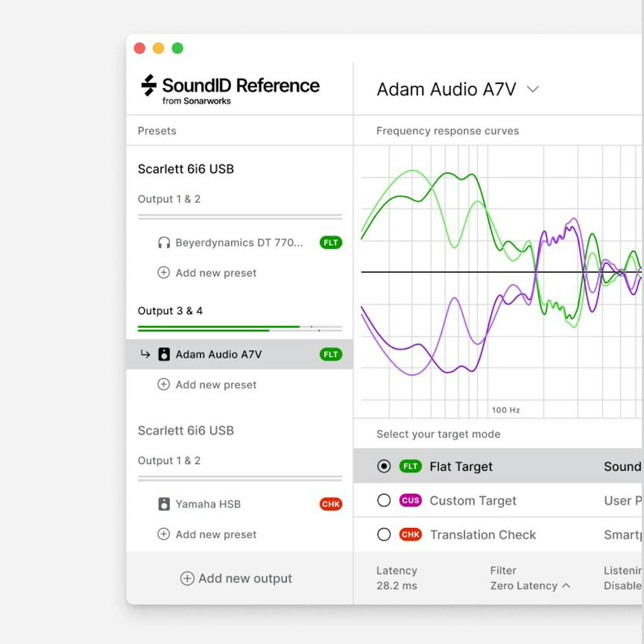Click the lower Output 1 & 2 level meter
This screenshot has height=644, width=644.
pos(240,478)
